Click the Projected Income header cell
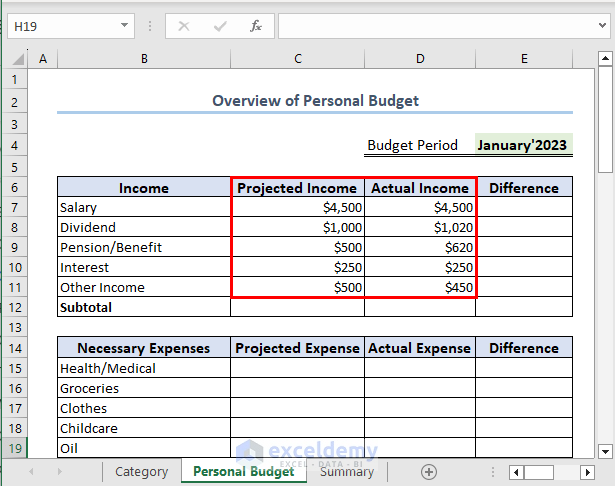This screenshot has height=486, width=615. click(298, 187)
